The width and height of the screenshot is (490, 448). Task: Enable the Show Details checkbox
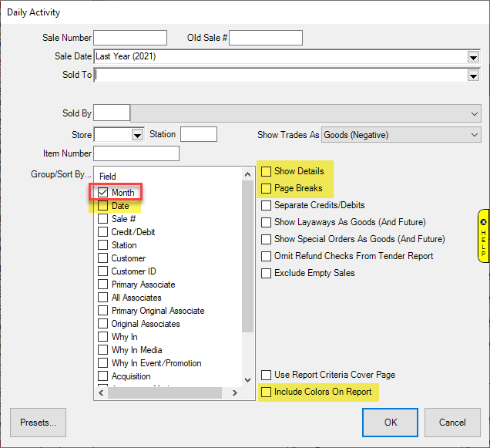(x=267, y=171)
